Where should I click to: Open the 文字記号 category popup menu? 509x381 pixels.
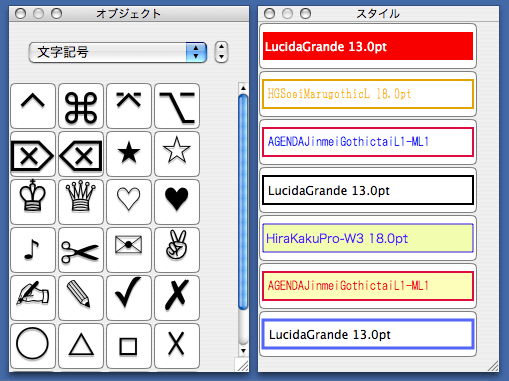tap(118, 52)
